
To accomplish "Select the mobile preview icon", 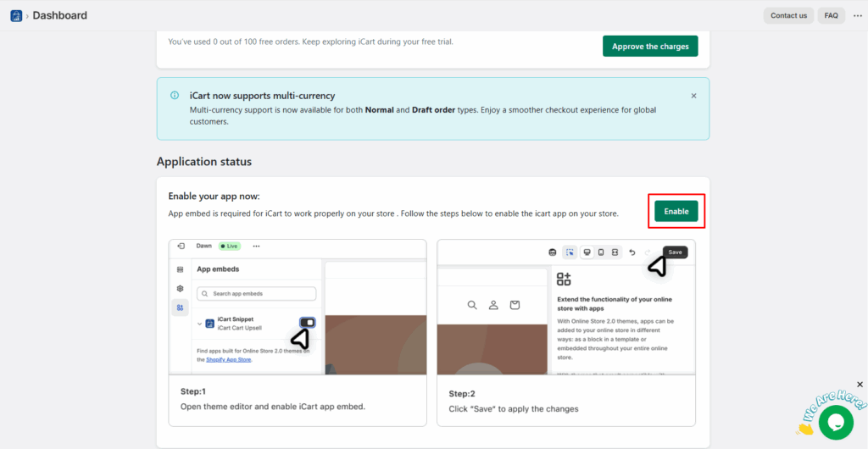I will click(601, 252).
